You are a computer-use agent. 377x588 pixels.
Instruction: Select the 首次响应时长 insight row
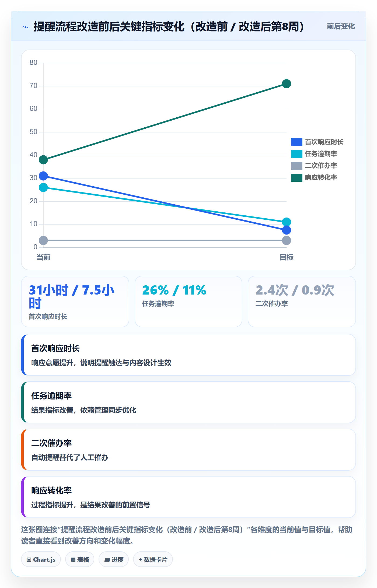188,355
